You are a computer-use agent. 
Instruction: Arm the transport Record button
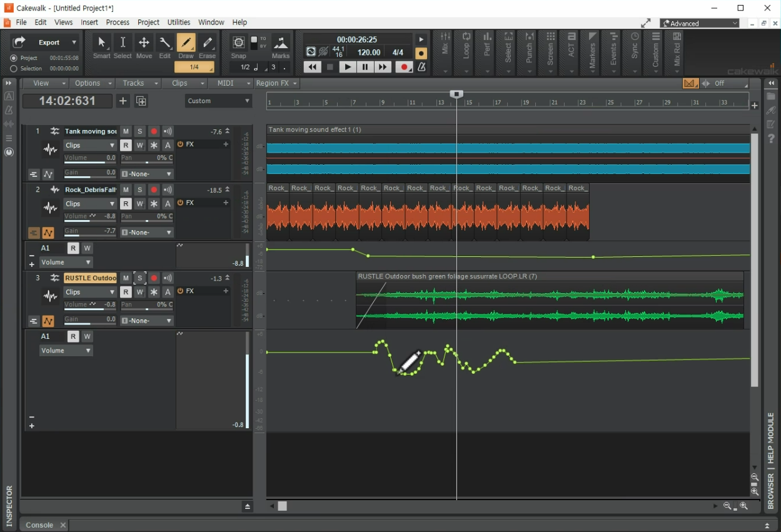tap(405, 67)
